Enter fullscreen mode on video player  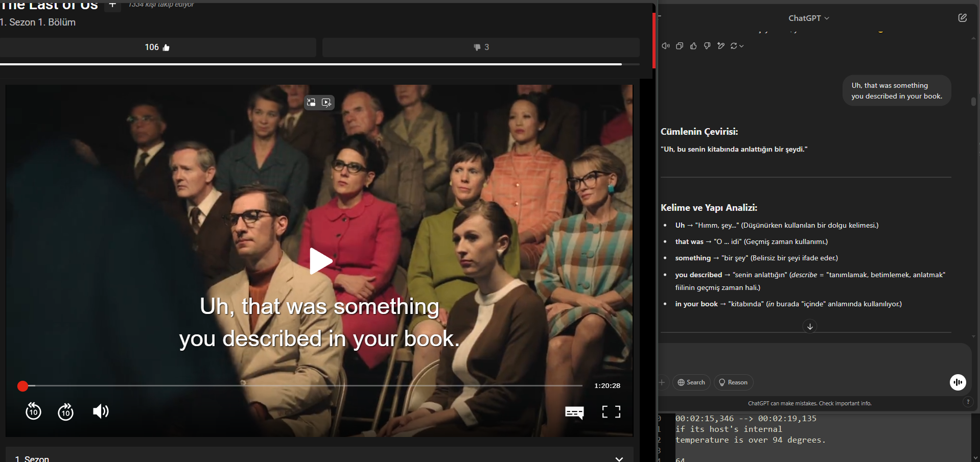click(611, 411)
